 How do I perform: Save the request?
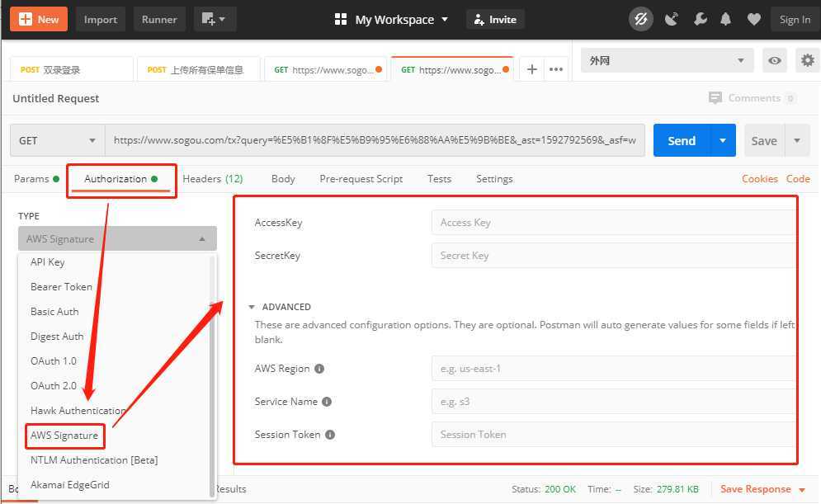[764, 140]
